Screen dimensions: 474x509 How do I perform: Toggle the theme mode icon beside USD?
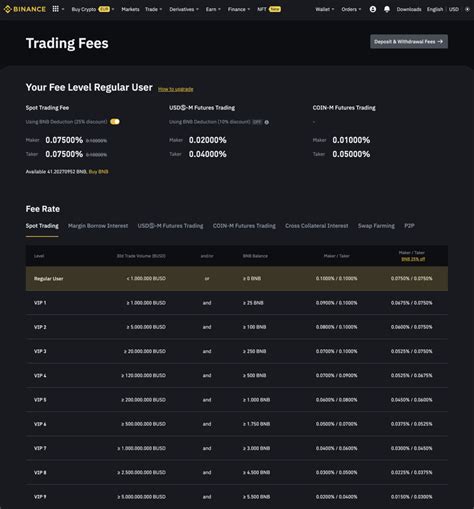(467, 9)
